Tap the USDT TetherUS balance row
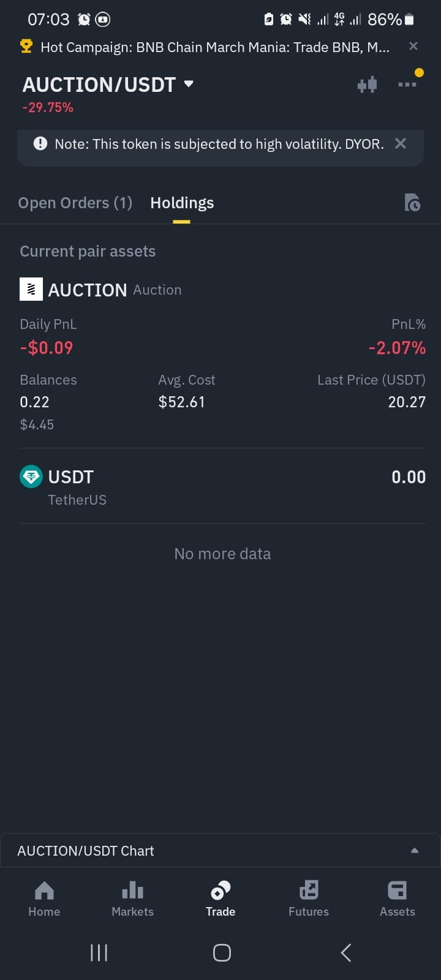The image size is (441, 980). click(x=222, y=486)
